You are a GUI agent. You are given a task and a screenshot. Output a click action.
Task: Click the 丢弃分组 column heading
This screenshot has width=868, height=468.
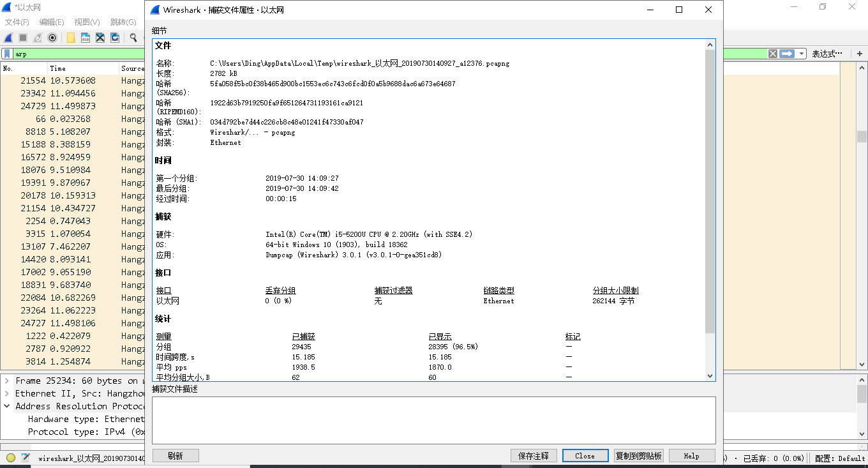(x=281, y=291)
